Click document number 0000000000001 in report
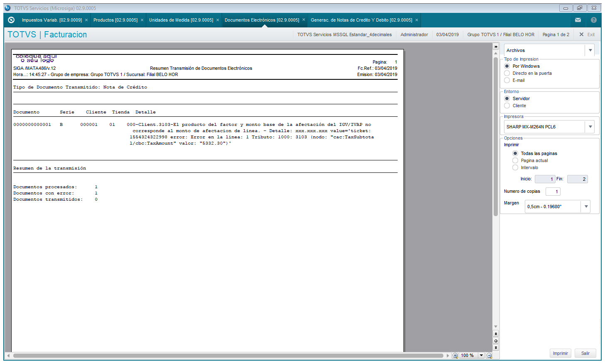 (32, 125)
